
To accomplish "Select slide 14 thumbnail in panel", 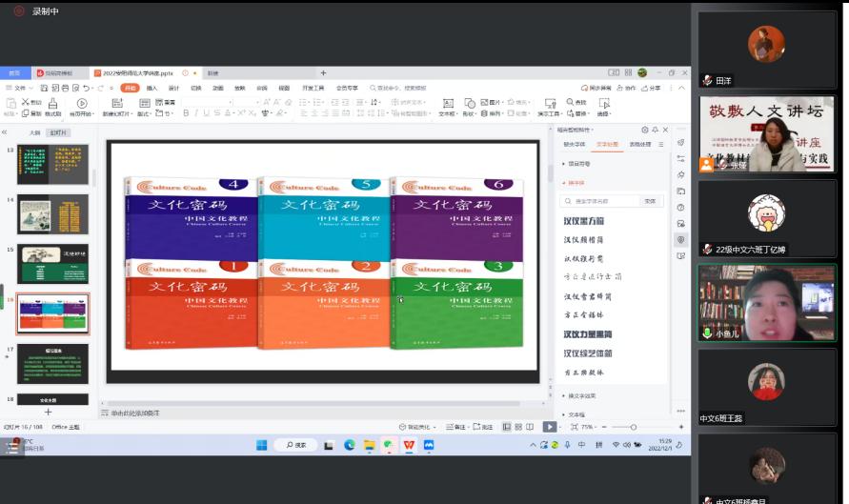I will pos(52,214).
